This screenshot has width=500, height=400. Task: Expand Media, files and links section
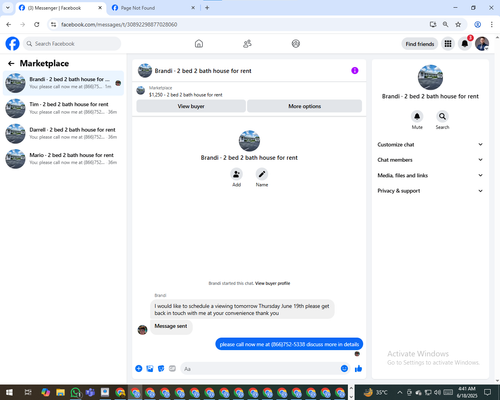coord(430,175)
